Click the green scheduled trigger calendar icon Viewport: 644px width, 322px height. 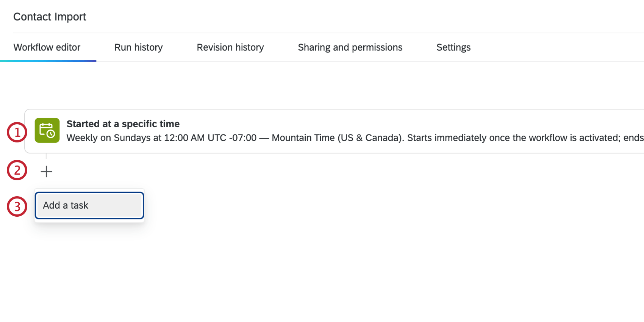tap(47, 130)
